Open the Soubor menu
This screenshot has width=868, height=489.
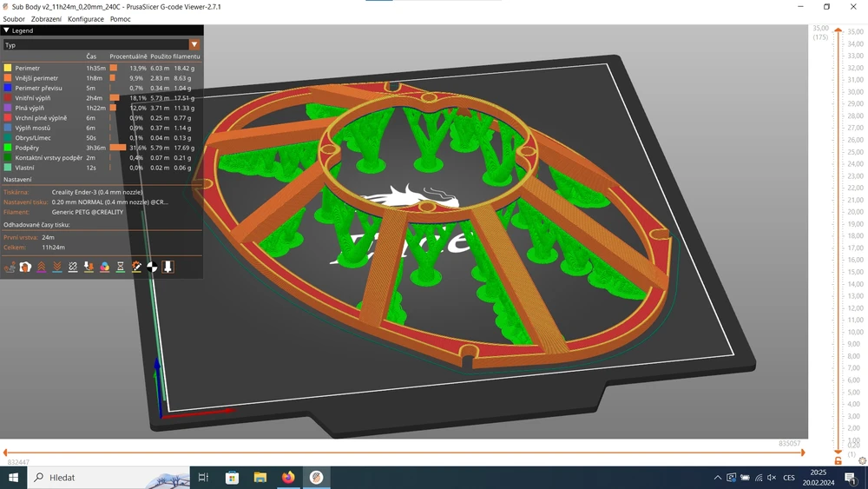click(14, 19)
